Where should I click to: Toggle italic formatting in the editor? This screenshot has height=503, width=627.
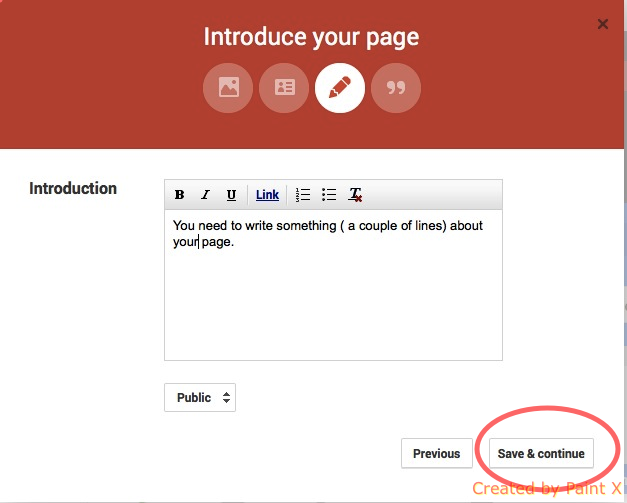tap(206, 195)
